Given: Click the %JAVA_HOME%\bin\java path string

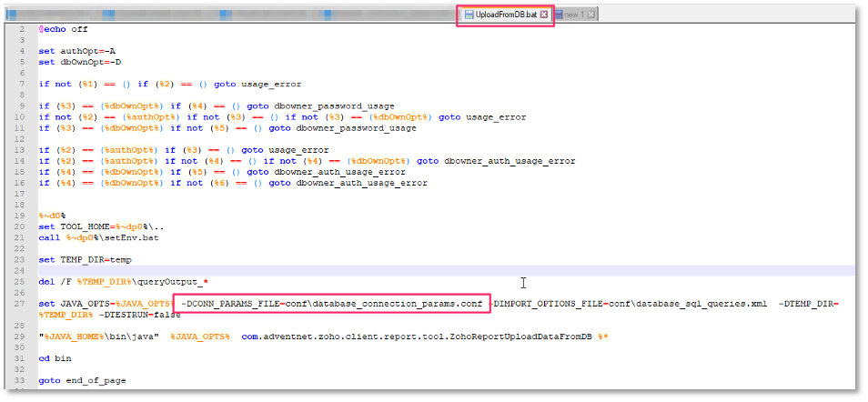Looking at the screenshot, I should (88, 336).
